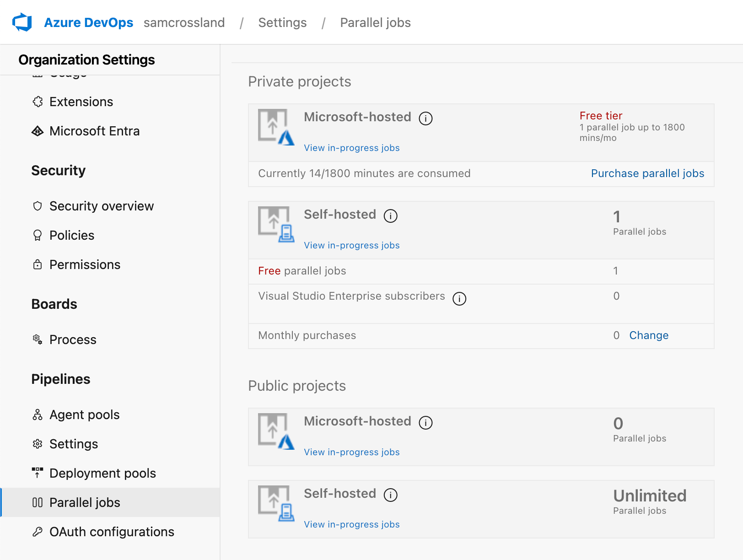
Task: Click 'Currently 14/1800 minutes are consumed' text
Action: 364,173
